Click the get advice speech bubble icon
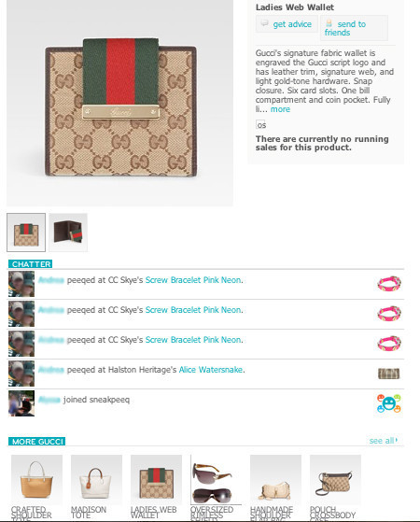This screenshot has width=420, height=522. click(264, 23)
